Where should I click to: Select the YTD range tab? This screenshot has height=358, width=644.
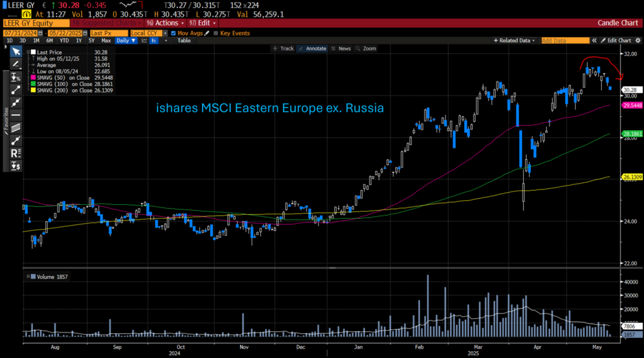64,41
